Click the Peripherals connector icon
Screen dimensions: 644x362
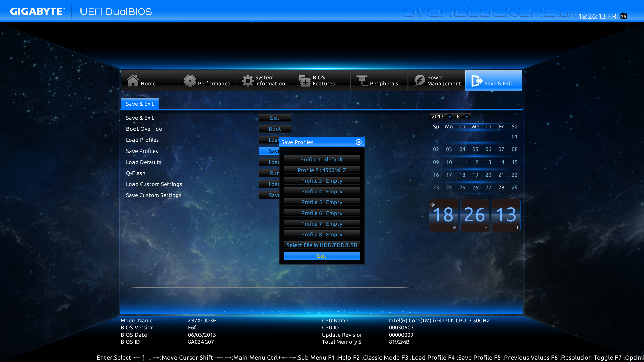pos(362,81)
